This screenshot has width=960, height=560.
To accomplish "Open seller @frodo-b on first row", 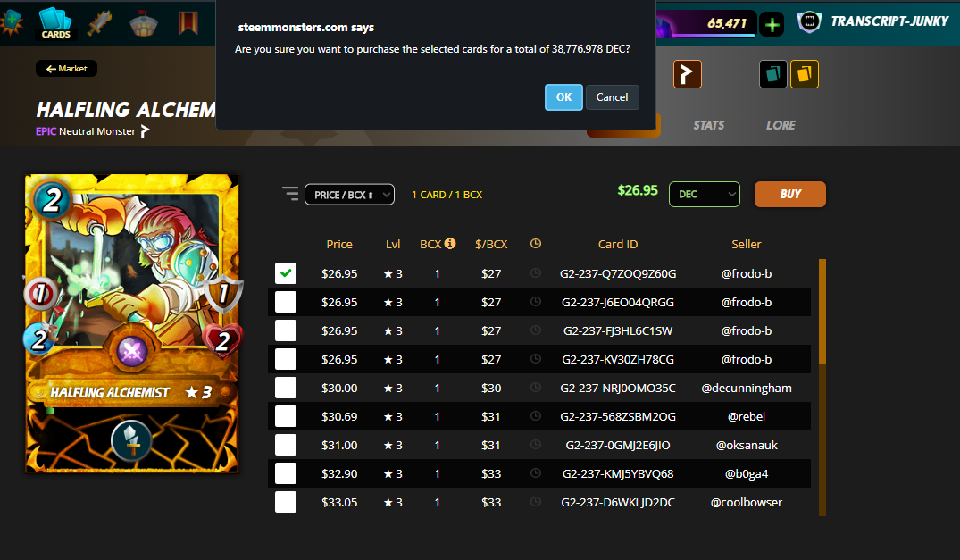I will 747,273.
